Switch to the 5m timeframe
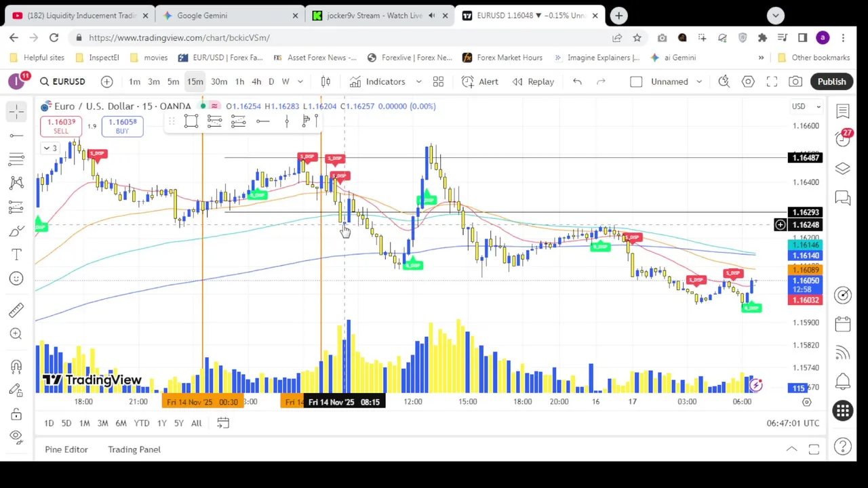 click(x=173, y=81)
